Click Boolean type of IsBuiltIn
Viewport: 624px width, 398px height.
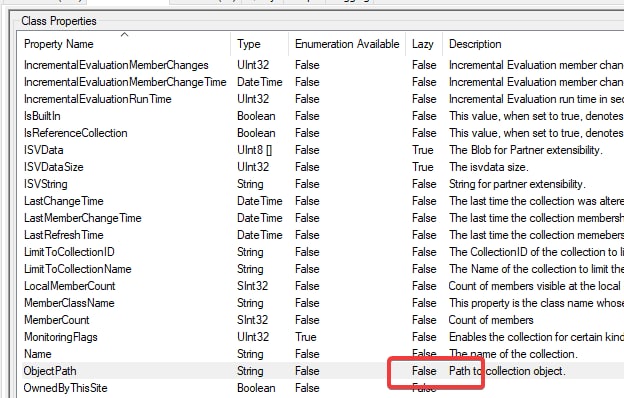(x=256, y=116)
